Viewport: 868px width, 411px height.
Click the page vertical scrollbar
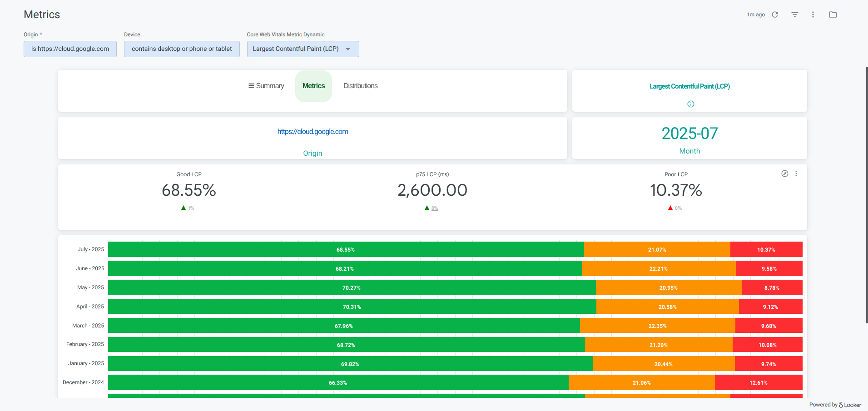867,195
